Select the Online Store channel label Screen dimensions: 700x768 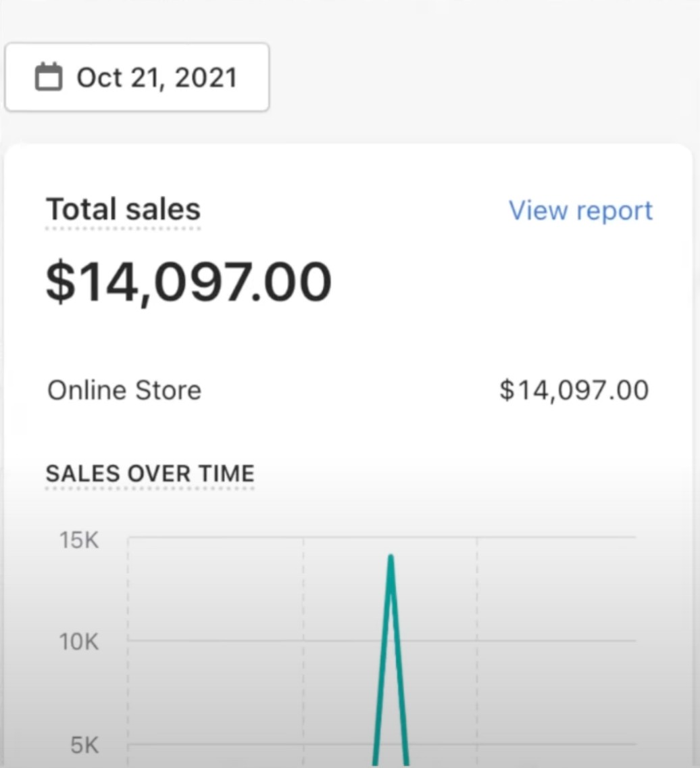[x=124, y=390]
